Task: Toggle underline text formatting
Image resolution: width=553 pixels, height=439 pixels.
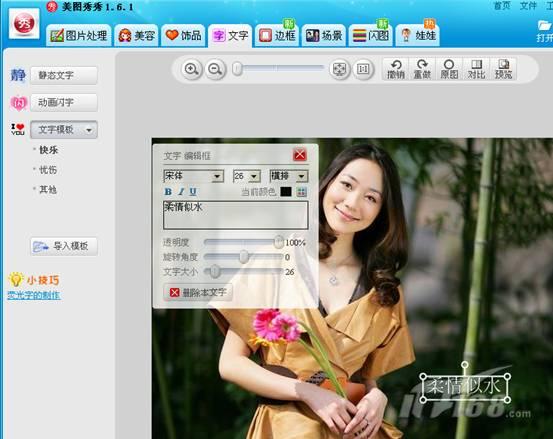Action: tap(193, 191)
